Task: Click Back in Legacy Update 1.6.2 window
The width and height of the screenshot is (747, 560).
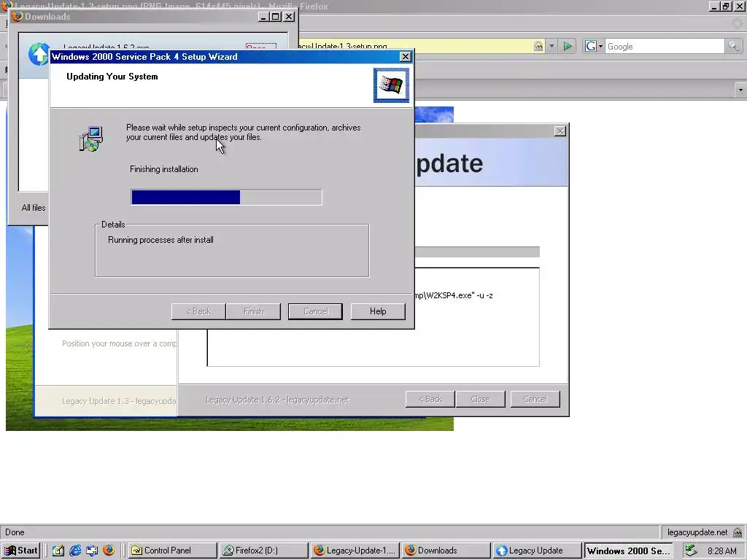Action: tap(430, 399)
